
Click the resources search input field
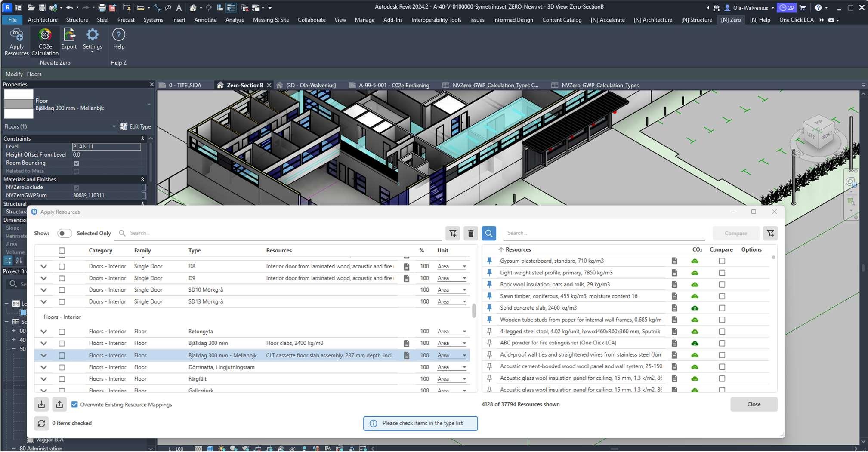coord(602,233)
